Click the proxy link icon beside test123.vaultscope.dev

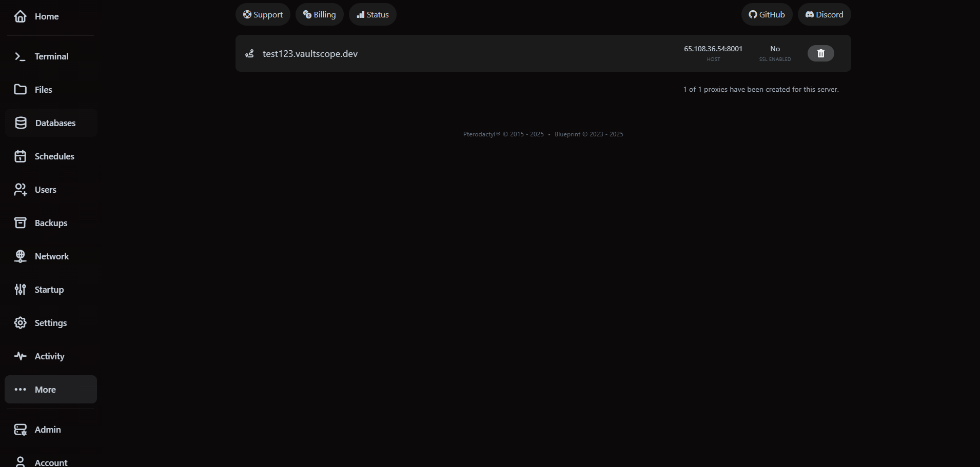pyautogui.click(x=250, y=53)
